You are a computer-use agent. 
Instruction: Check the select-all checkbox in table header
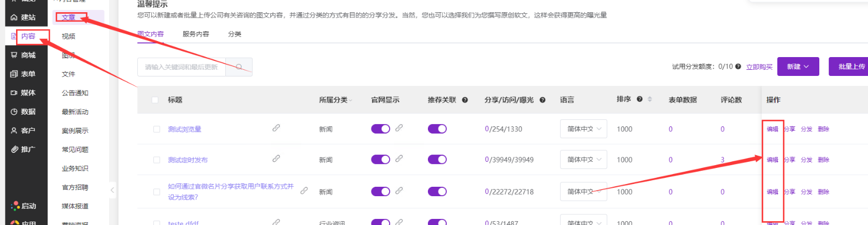[x=155, y=100]
